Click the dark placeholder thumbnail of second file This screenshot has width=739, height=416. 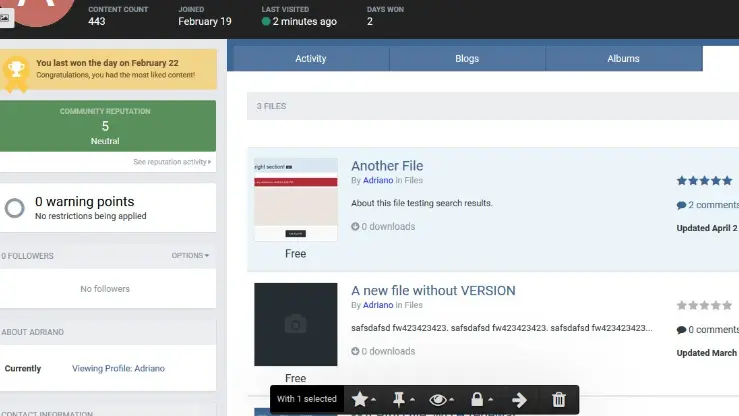click(295, 324)
